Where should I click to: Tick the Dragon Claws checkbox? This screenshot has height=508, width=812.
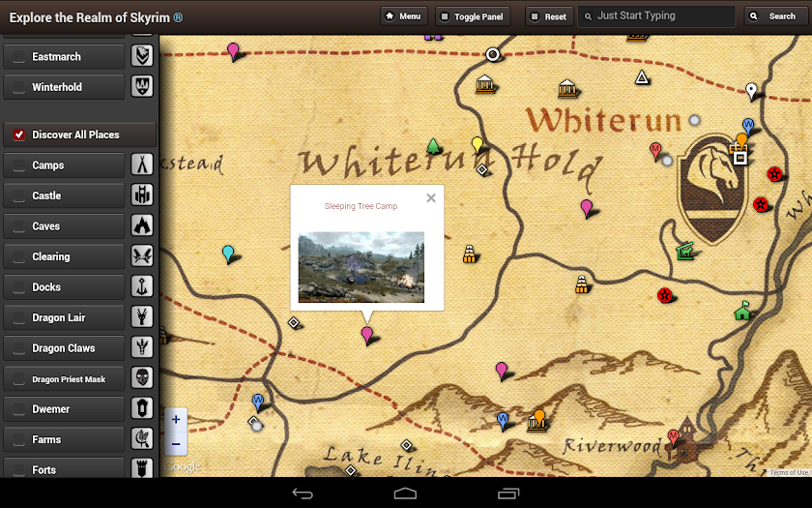tap(18, 348)
